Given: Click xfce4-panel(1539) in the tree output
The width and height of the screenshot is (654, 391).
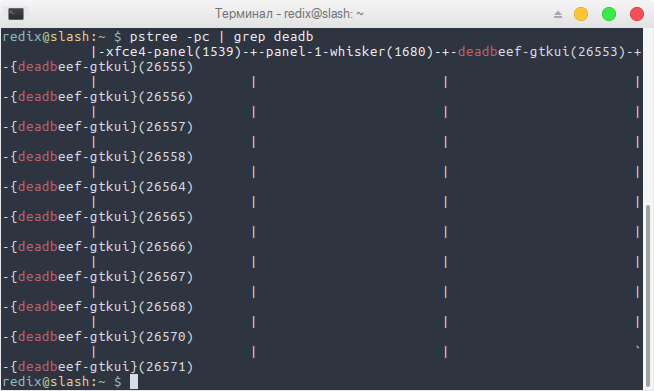Looking at the screenshot, I should pyautogui.click(x=169, y=52).
